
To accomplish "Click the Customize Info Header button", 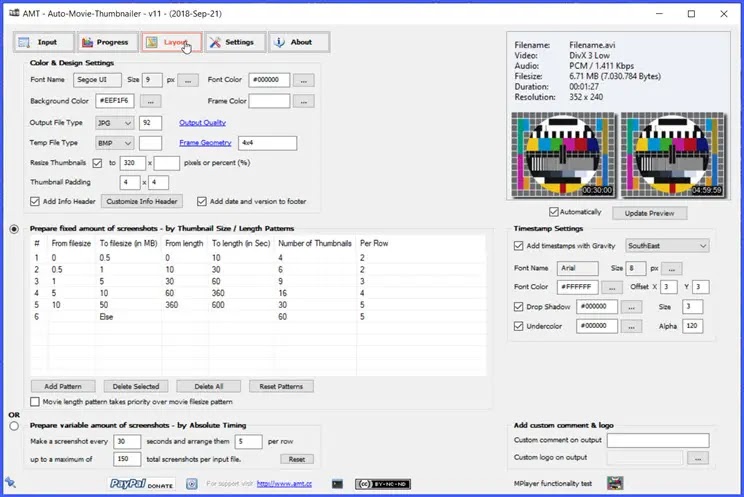I will [x=141, y=201].
